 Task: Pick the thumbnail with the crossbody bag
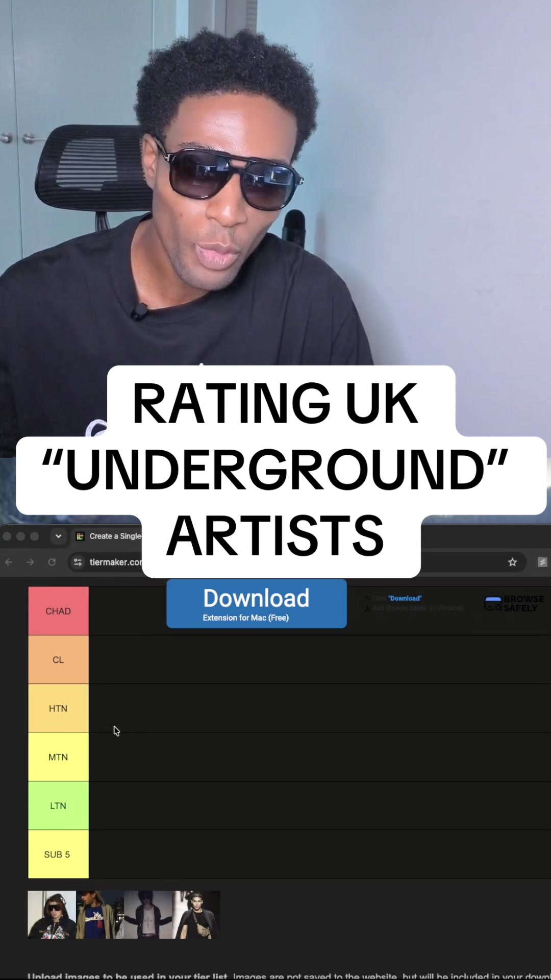click(x=196, y=915)
